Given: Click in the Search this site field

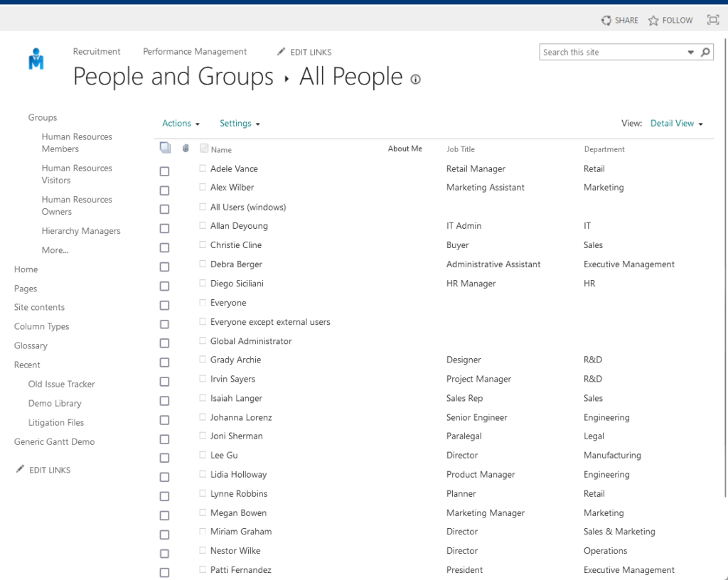Looking at the screenshot, I should pos(613,52).
